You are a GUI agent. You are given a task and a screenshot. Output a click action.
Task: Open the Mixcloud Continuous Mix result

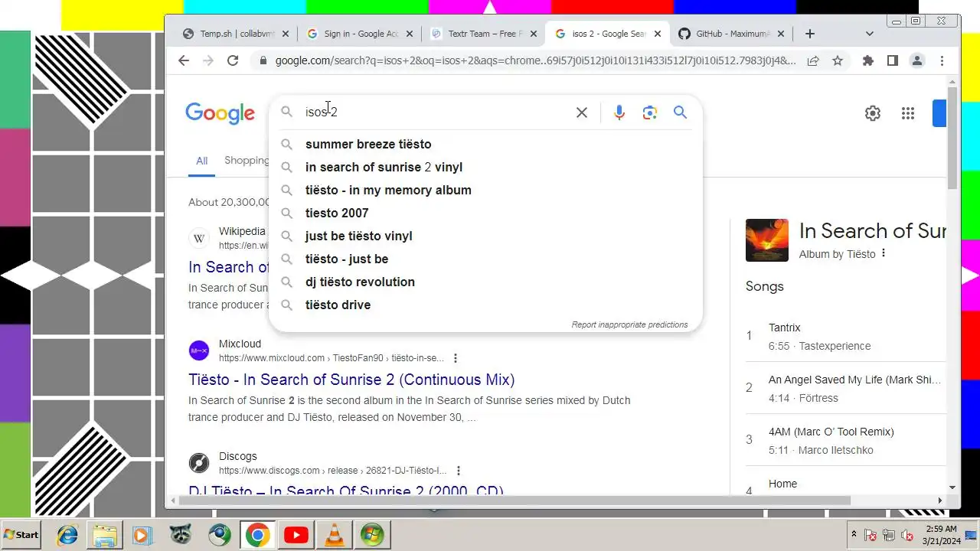(351, 380)
